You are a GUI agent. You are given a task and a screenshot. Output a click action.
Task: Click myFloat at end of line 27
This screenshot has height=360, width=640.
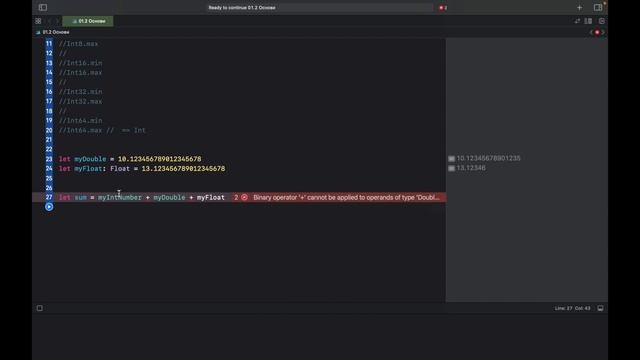(211, 198)
